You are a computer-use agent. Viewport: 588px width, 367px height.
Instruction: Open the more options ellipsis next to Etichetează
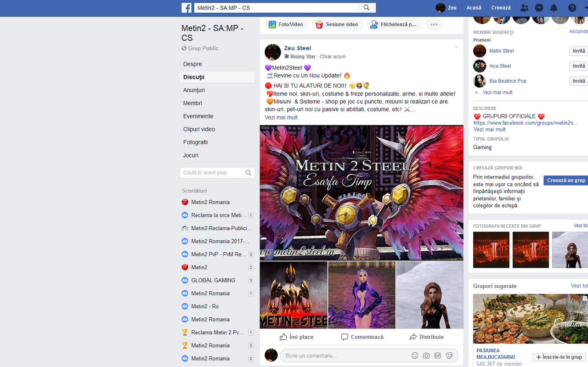433,24
